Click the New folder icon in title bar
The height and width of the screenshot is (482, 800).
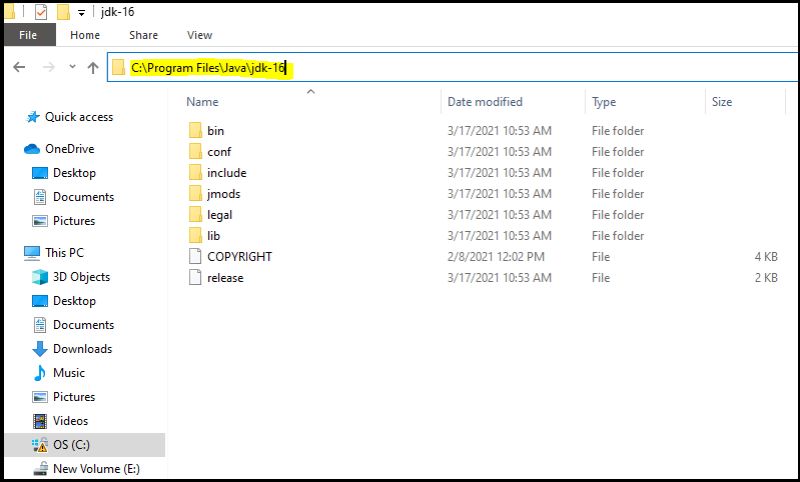[63, 12]
